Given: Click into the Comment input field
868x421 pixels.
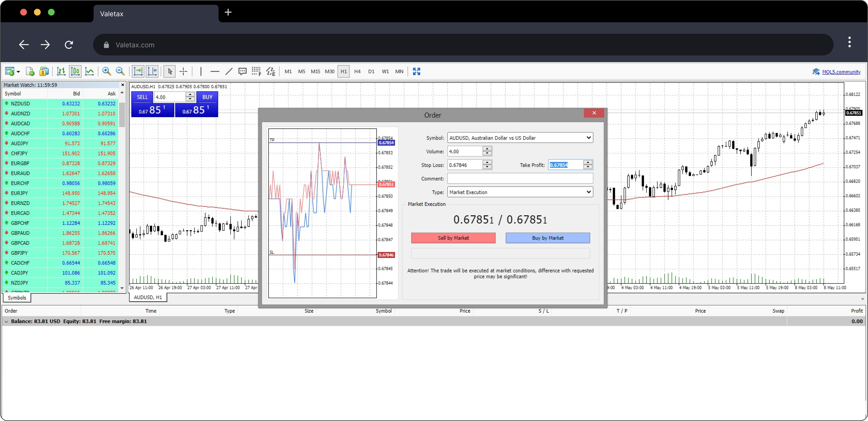Looking at the screenshot, I should click(520, 178).
